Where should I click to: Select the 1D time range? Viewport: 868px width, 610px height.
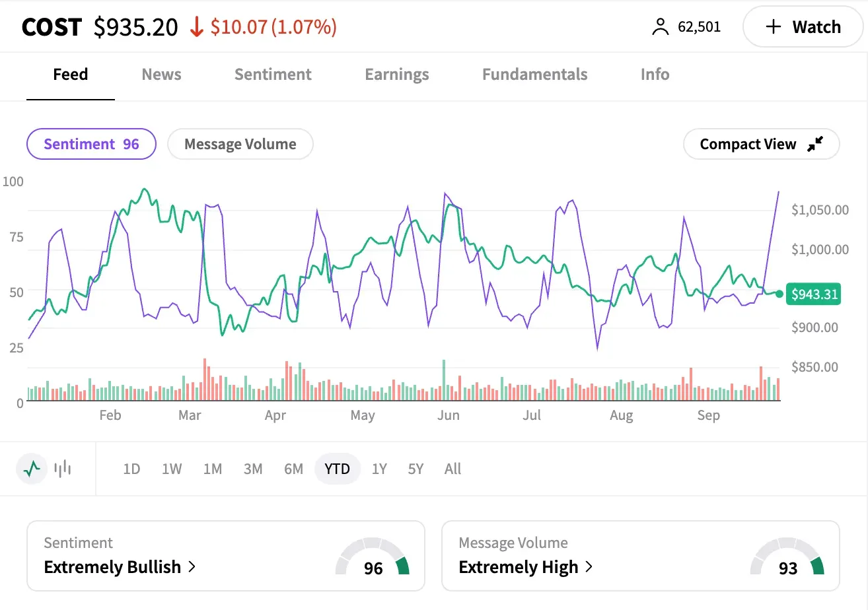coord(131,469)
